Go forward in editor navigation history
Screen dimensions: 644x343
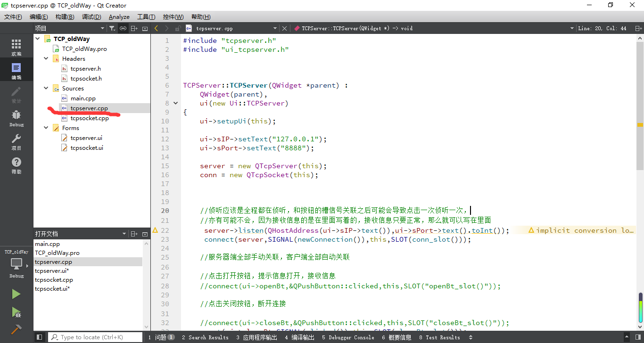pos(166,28)
